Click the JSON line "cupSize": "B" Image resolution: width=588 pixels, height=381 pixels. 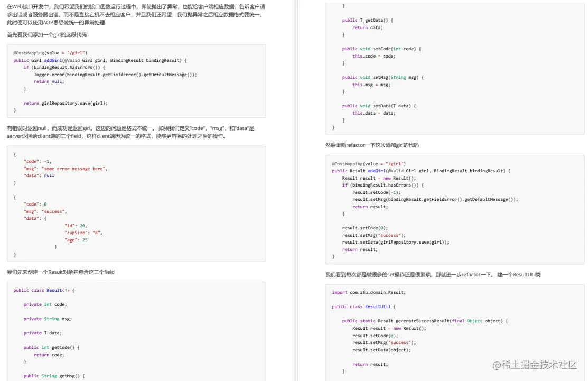[83, 233]
